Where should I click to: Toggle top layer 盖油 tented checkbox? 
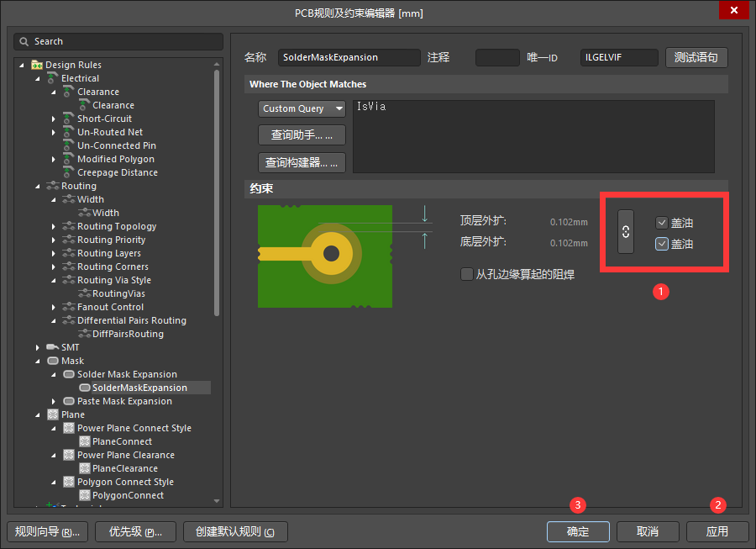(662, 223)
